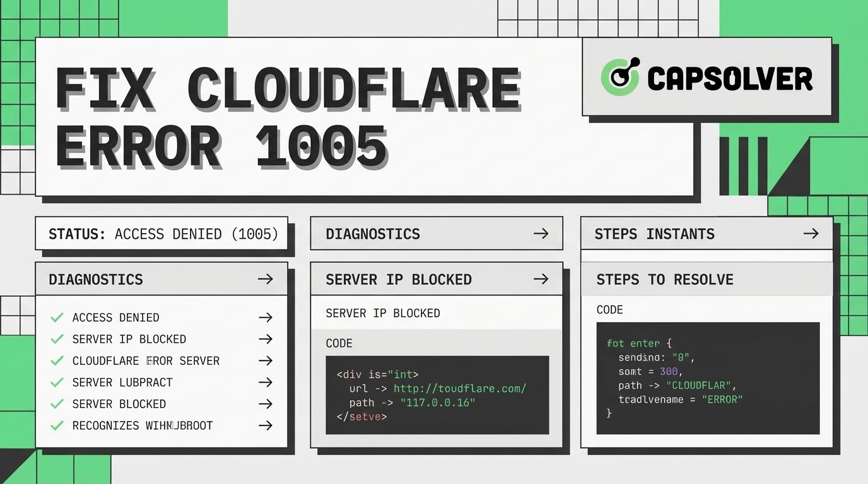Click arrow next to SERVER BLOCKED item
Viewport: 868px width, 484px height.
[266, 404]
